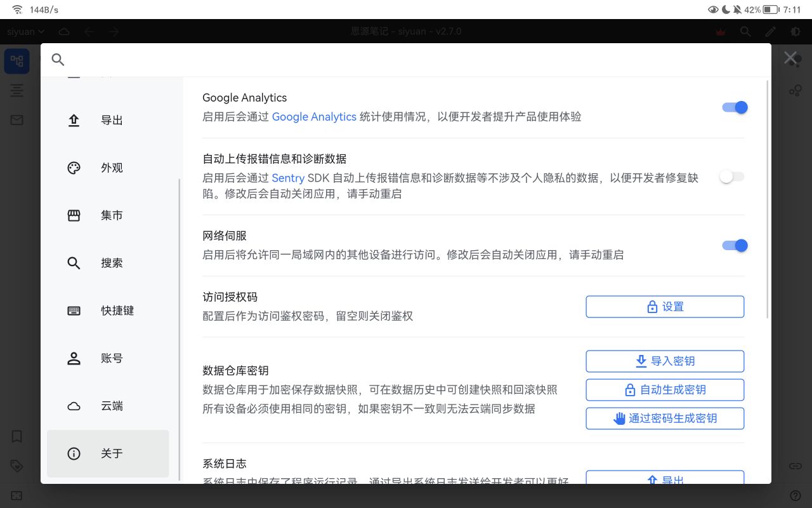Open the file tree dock icon
The width and height of the screenshot is (812, 508).
click(16, 61)
